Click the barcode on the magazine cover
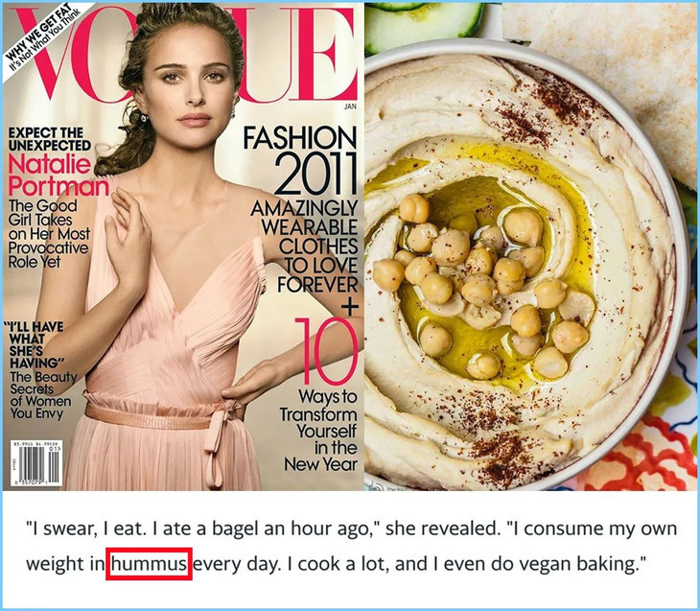700x611 pixels. tap(37, 463)
